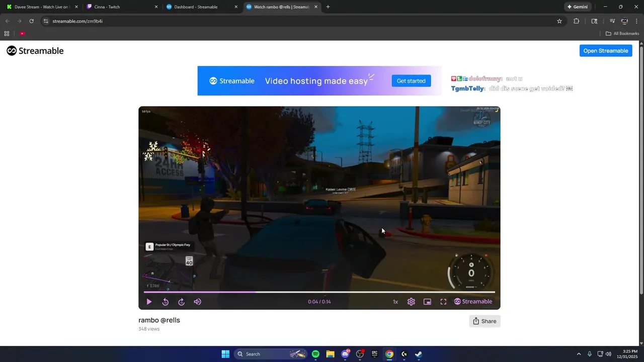Click the address bar URL
Image resolution: width=644 pixels, height=362 pixels.
tap(77, 21)
